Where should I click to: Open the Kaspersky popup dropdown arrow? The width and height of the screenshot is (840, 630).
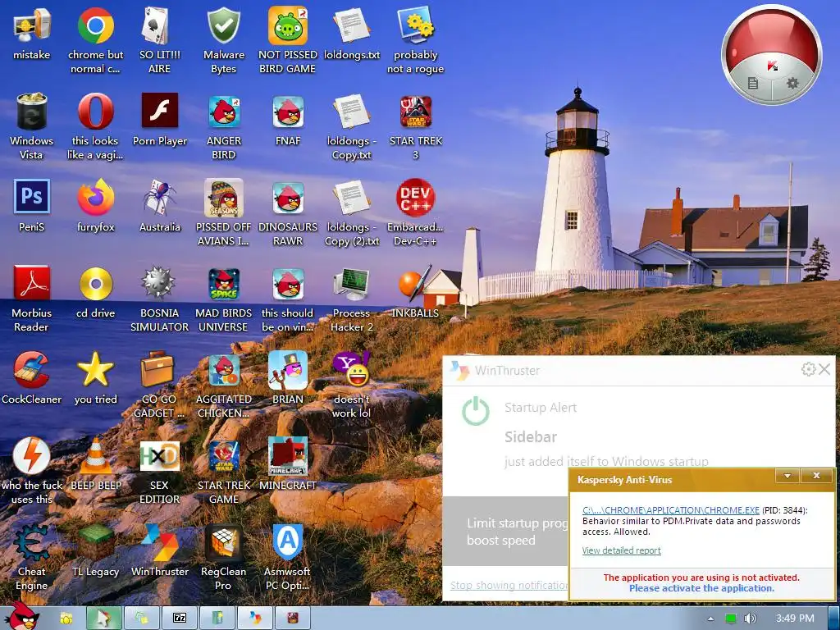point(787,476)
